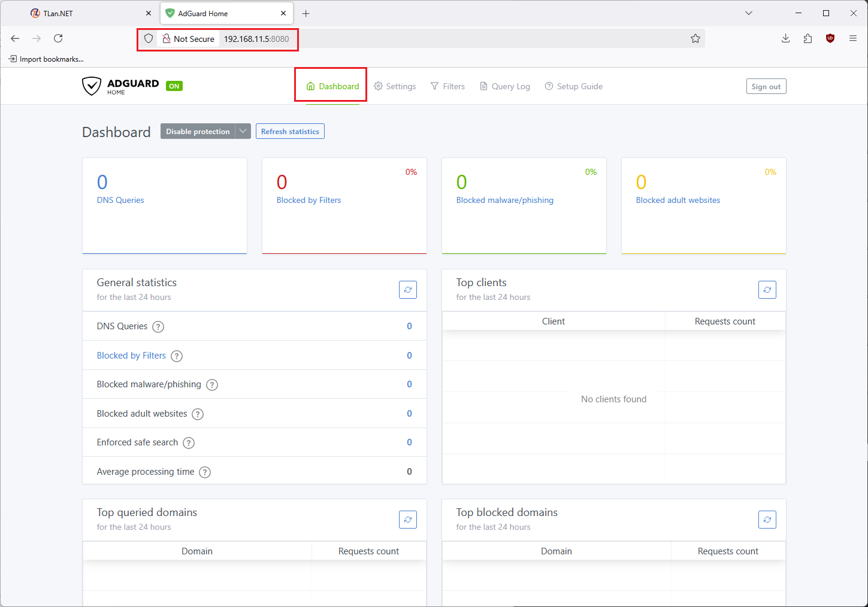Open the browser application menu
Viewport: 868px width, 607px height.
pos(853,38)
